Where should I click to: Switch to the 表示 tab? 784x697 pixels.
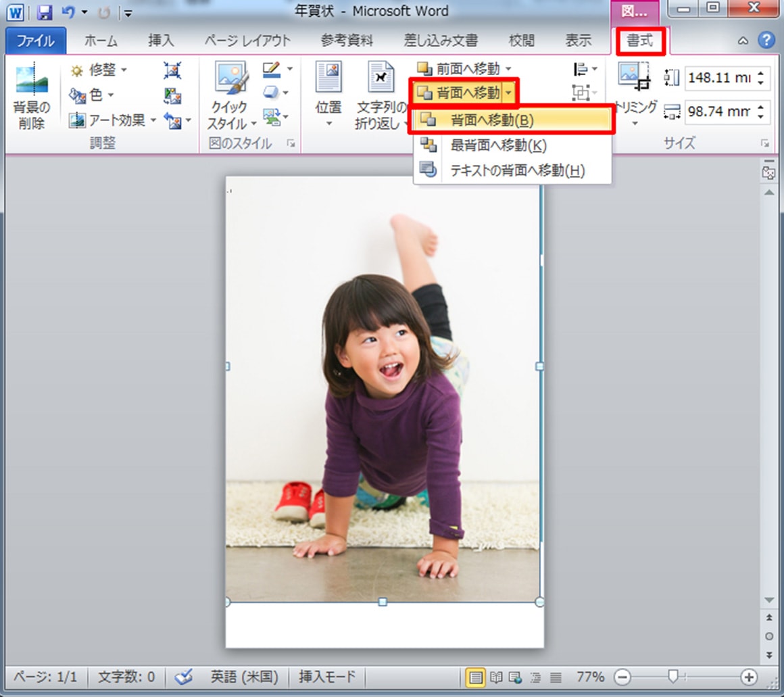click(578, 41)
